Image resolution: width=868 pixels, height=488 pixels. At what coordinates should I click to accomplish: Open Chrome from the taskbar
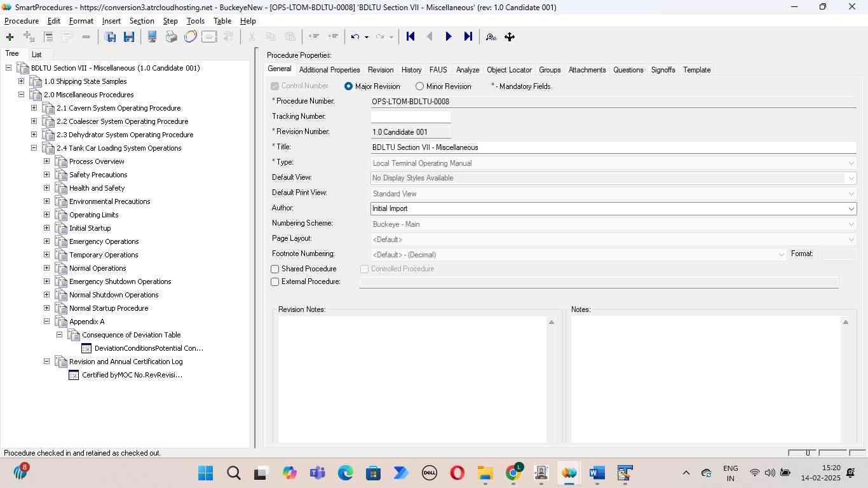pyautogui.click(x=513, y=473)
